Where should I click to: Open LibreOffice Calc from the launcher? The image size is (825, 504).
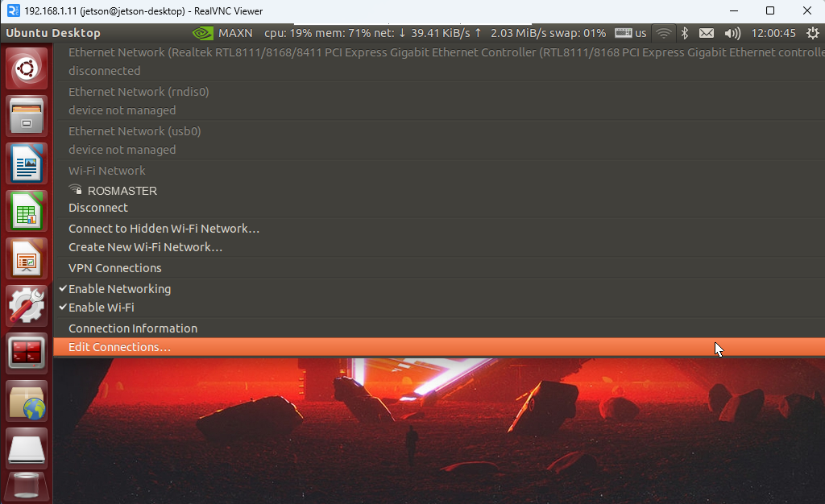[27, 211]
